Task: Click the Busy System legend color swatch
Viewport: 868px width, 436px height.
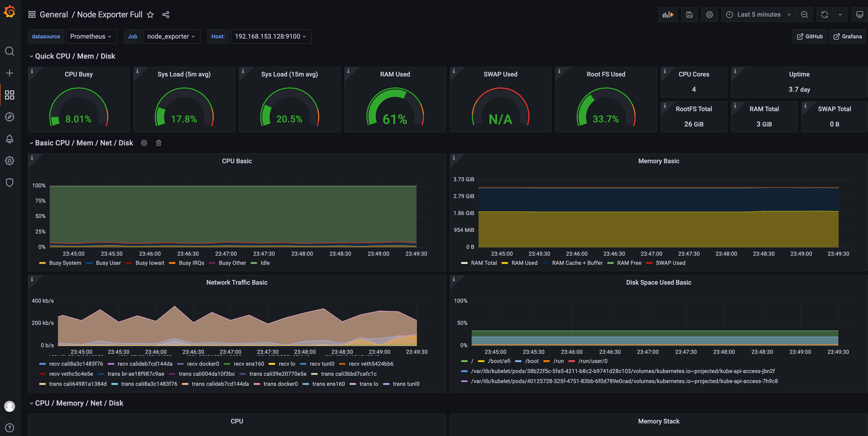Action: (42, 263)
